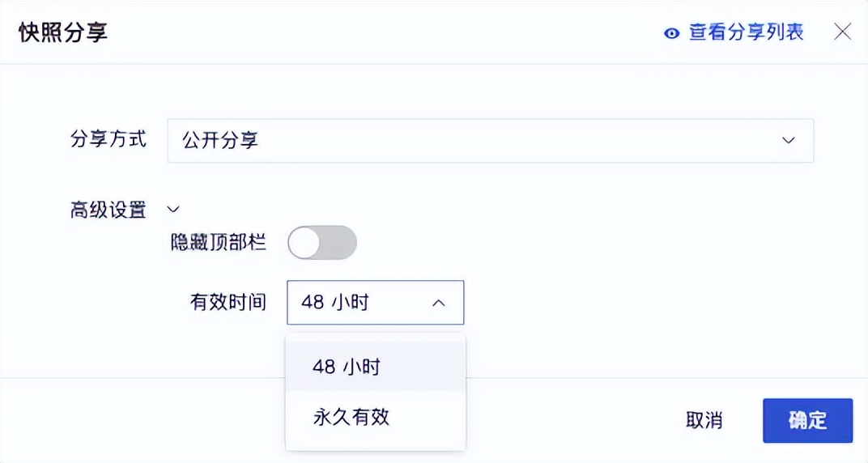Click the chevron arrow in 公开分享 field
Screen dimensions: 868x463
(789, 141)
